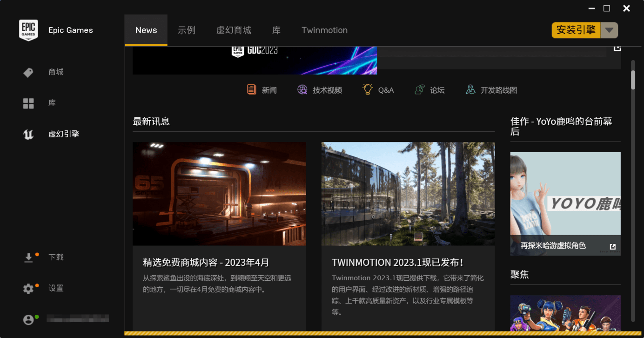This screenshot has height=338, width=644.
Task: Maximize the Epic Games launcher window
Action: point(607,8)
